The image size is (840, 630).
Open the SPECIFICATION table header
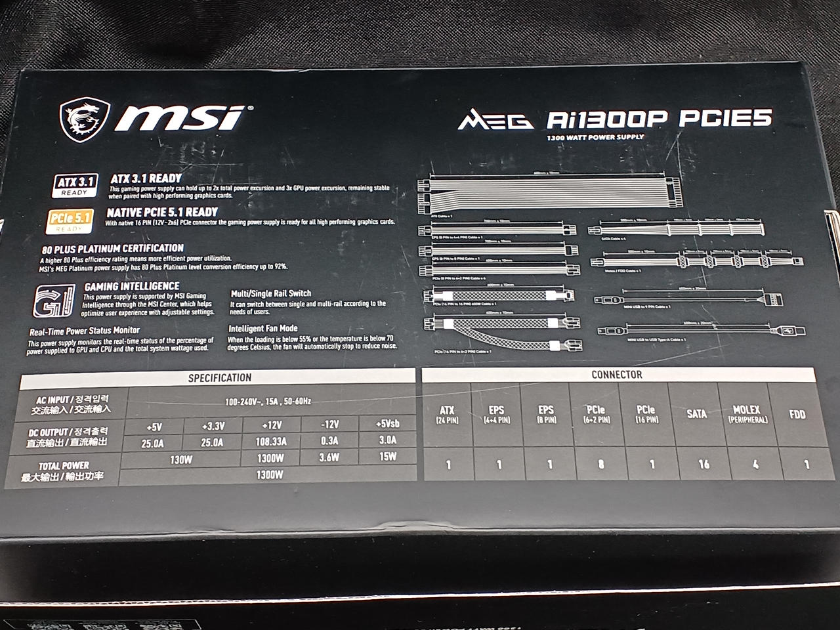(x=219, y=378)
